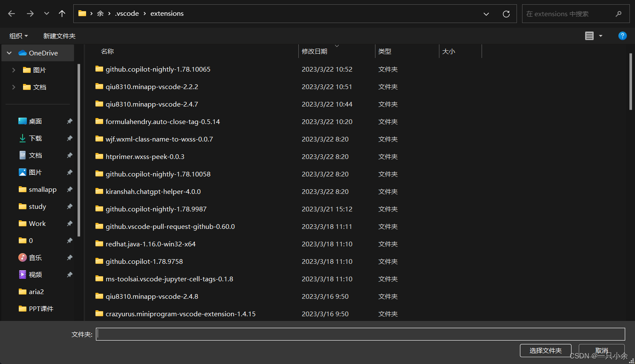The image size is (635, 364).
Task: Select qiu8310.minapp-vscode-2.4.7 folder
Action: [x=152, y=104]
